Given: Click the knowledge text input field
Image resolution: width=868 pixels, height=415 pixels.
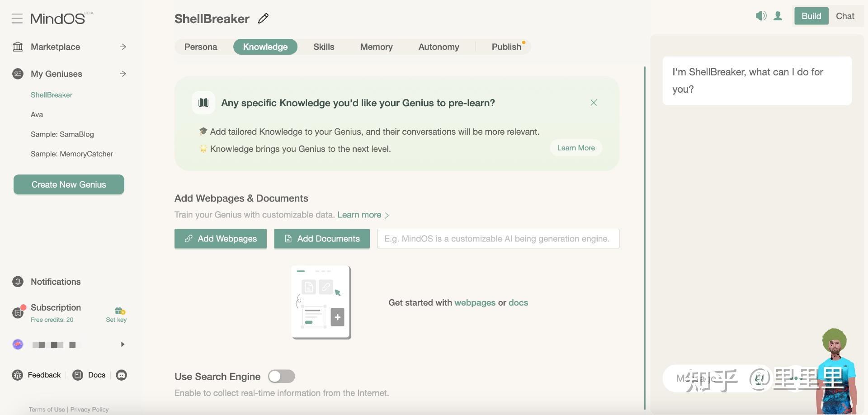Looking at the screenshot, I should [x=498, y=239].
